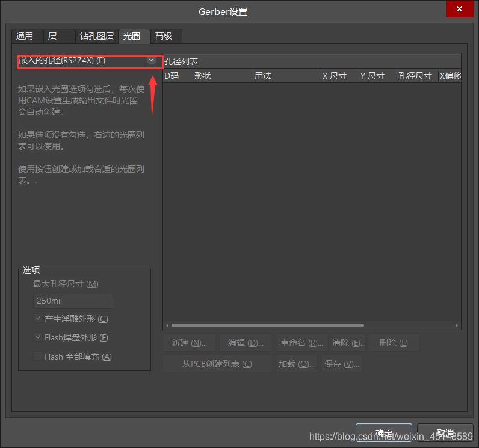Image resolution: width=479 pixels, height=448 pixels.
Task: Click the 编辑 (D)... button
Action: point(246,343)
